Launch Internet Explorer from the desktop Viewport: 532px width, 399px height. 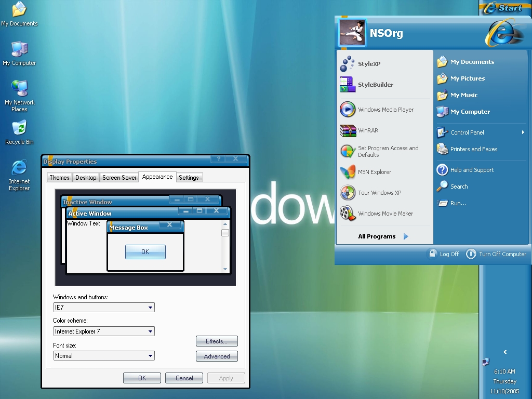19,171
